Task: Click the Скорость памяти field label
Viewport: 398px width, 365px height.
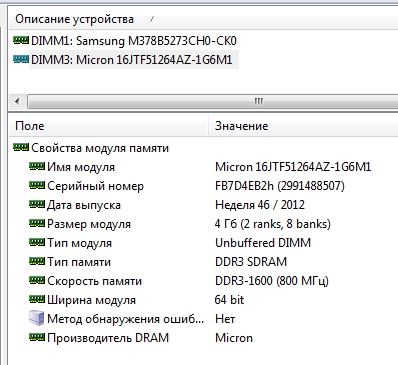Action: click(x=94, y=281)
